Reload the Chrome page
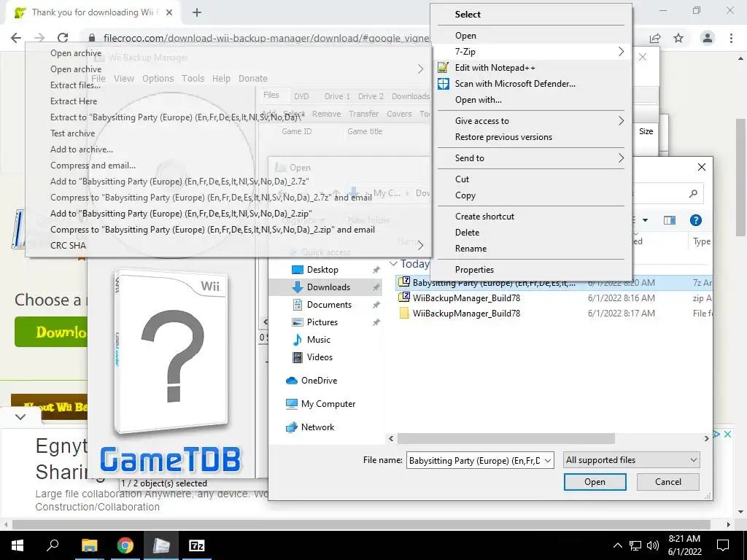The width and height of the screenshot is (747, 560). 63,38
